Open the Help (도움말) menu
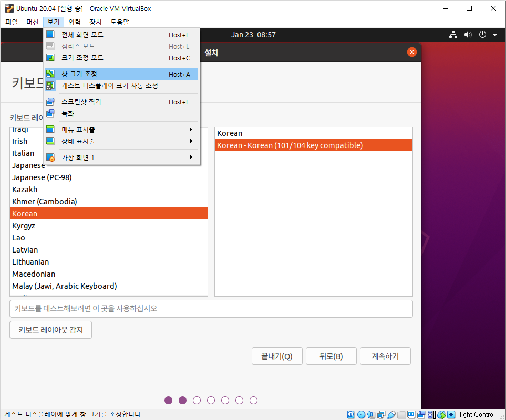The height and width of the screenshot is (420, 506). pos(120,22)
